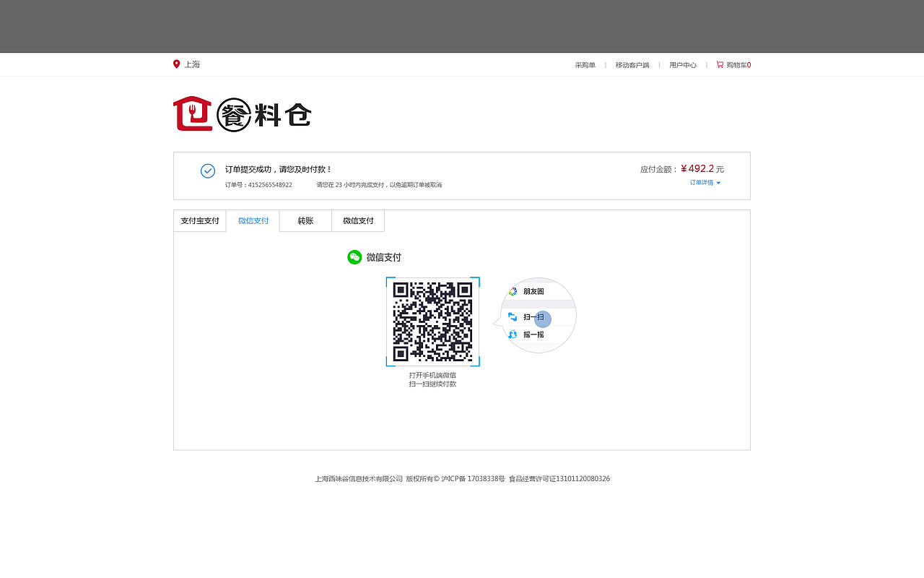
Task: Click the 上海 city selector text
Action: pyautogui.click(x=192, y=64)
